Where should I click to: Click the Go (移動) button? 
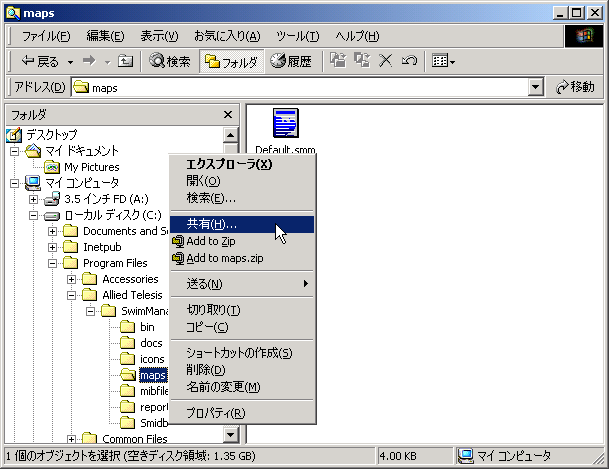pyautogui.click(x=575, y=87)
